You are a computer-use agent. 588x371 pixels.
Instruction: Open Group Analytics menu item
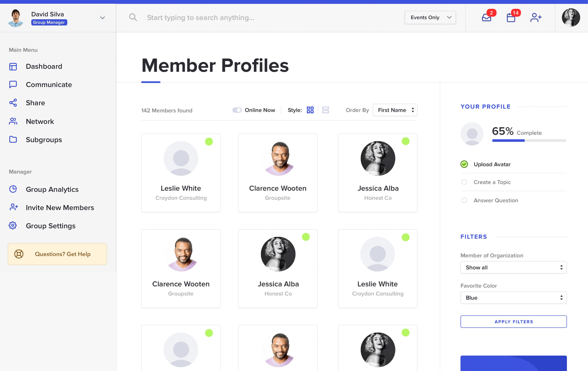[52, 189]
